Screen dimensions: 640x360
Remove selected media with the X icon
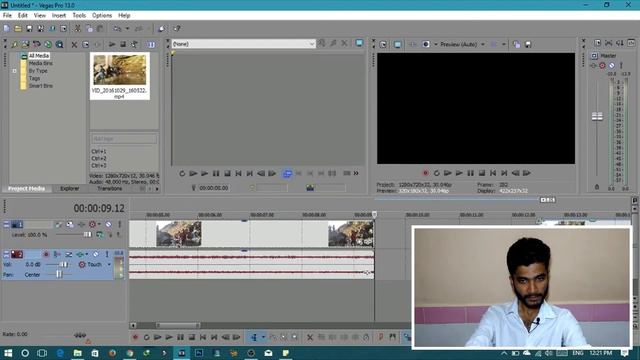point(74,44)
